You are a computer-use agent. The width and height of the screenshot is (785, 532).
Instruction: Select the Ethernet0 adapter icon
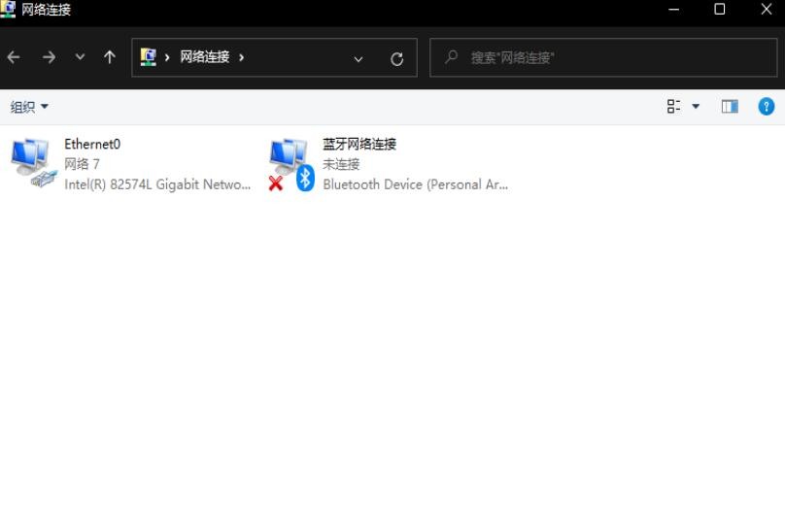coord(34,163)
